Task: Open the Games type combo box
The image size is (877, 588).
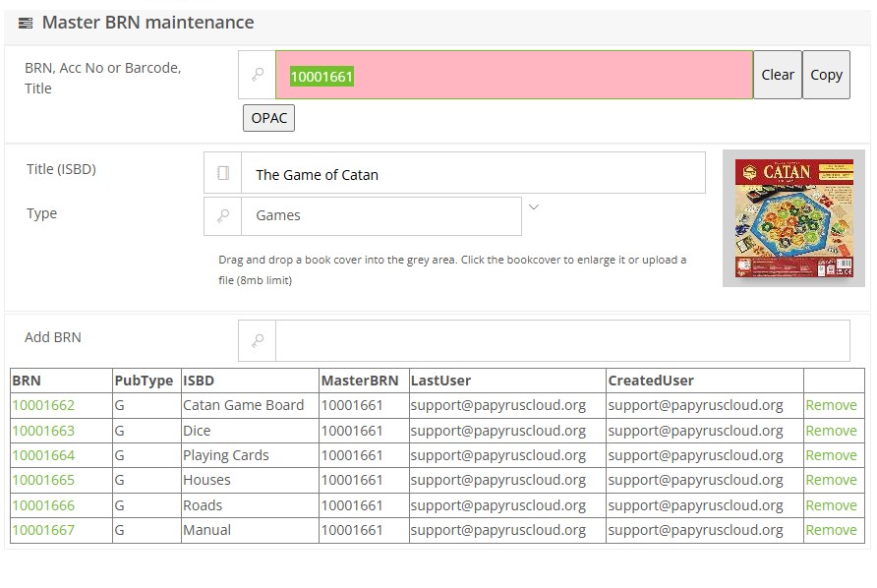Action: point(380,216)
